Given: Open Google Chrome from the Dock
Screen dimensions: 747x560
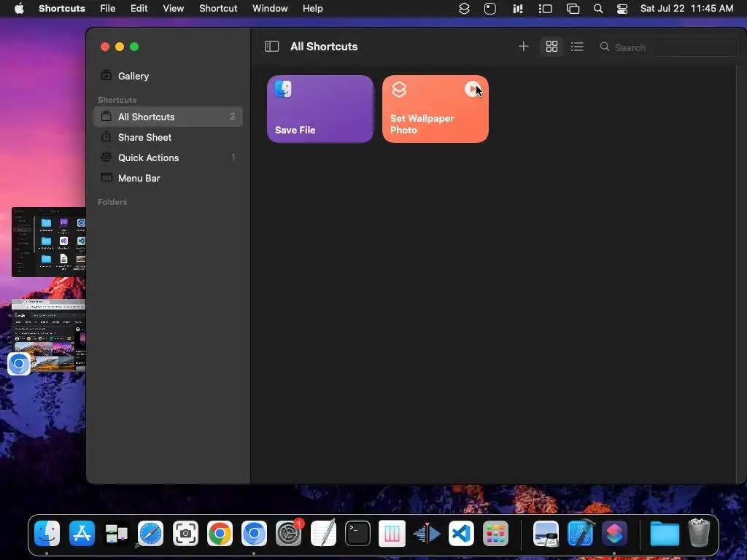Looking at the screenshot, I should tap(220, 533).
